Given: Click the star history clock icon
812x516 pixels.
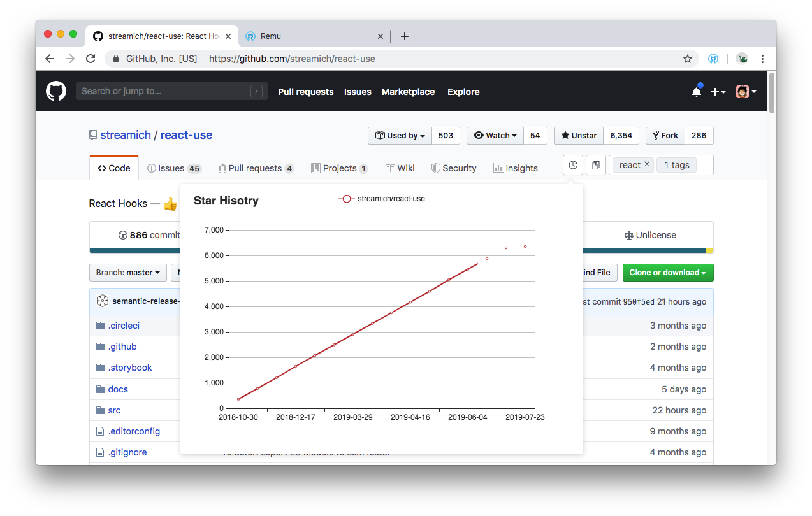Looking at the screenshot, I should pos(573,165).
